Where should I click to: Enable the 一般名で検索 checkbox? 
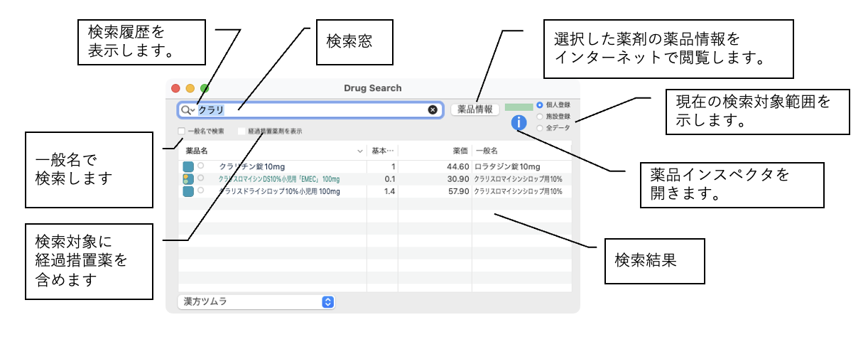pyautogui.click(x=182, y=131)
